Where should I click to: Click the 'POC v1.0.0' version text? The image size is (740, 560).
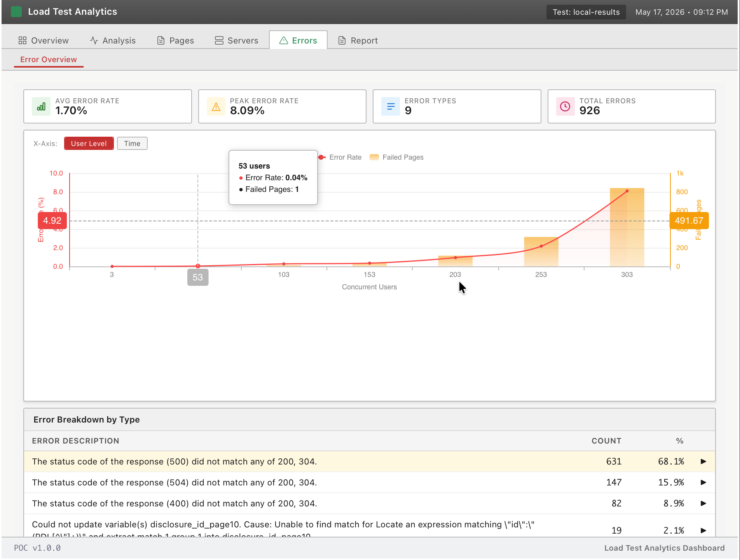(37, 548)
